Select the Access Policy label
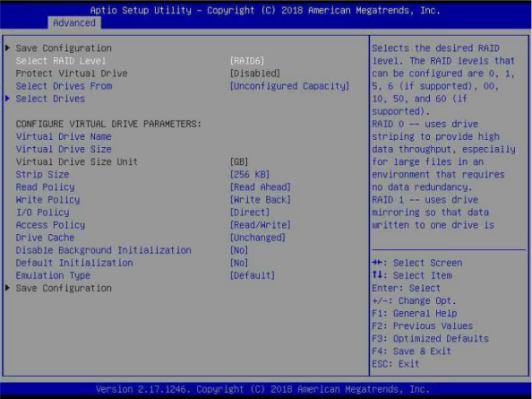 [x=50, y=225]
